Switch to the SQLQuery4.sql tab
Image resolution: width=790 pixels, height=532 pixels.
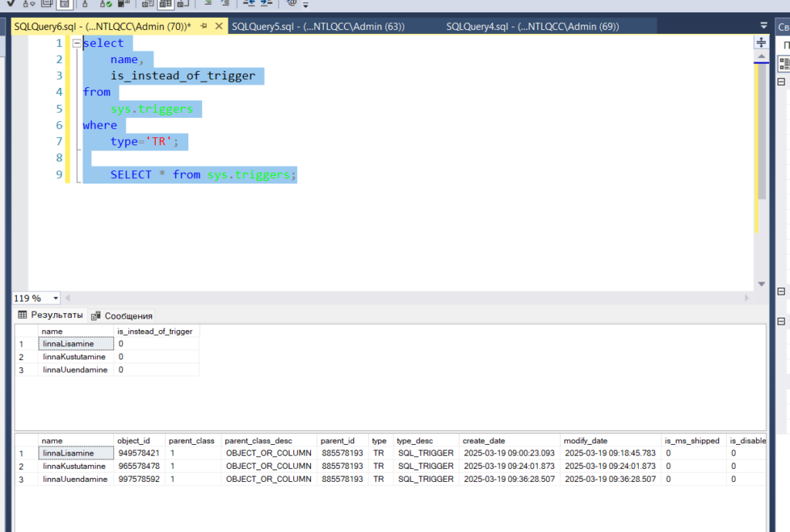[x=532, y=27]
